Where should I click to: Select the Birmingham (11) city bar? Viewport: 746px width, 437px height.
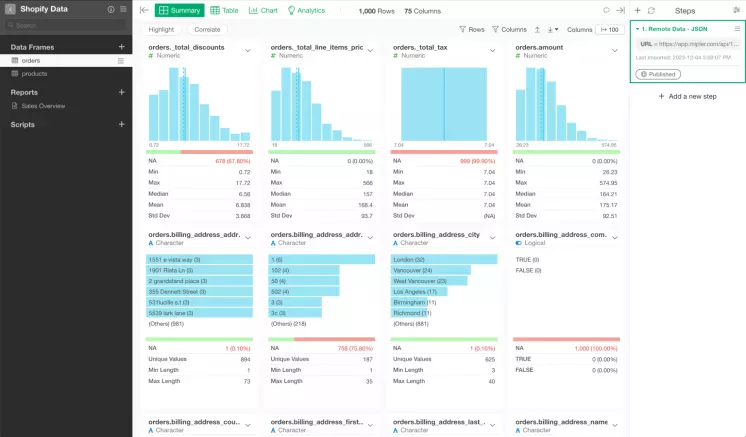point(409,302)
